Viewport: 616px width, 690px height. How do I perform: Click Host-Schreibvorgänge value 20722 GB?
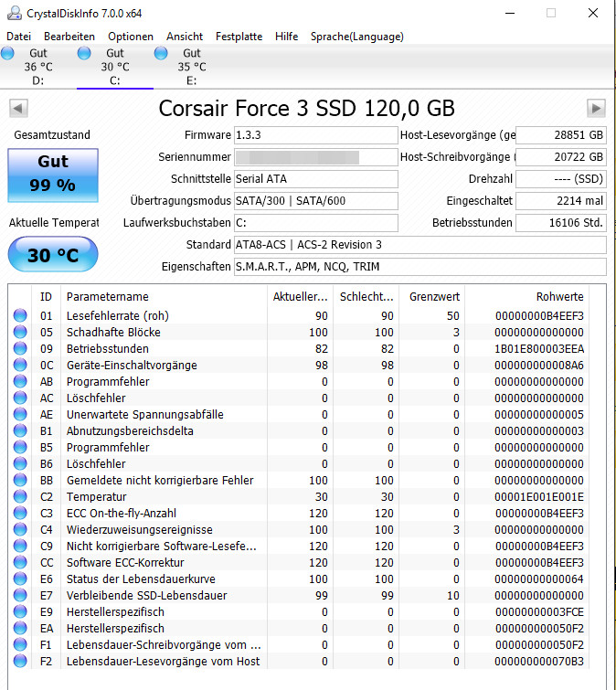(x=561, y=157)
